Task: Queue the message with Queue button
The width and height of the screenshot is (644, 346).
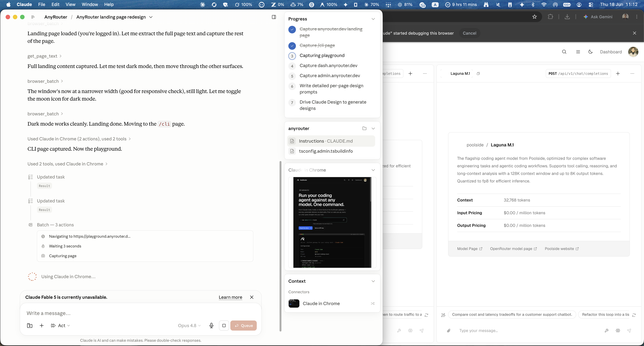Action: [244, 326]
